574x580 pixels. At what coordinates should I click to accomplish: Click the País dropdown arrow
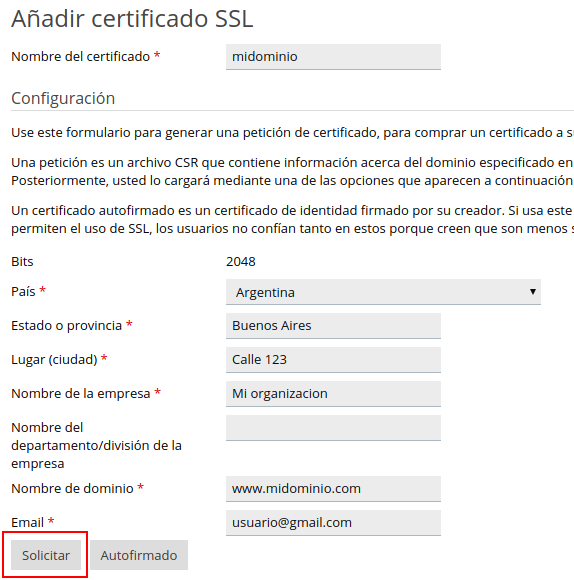(533, 291)
